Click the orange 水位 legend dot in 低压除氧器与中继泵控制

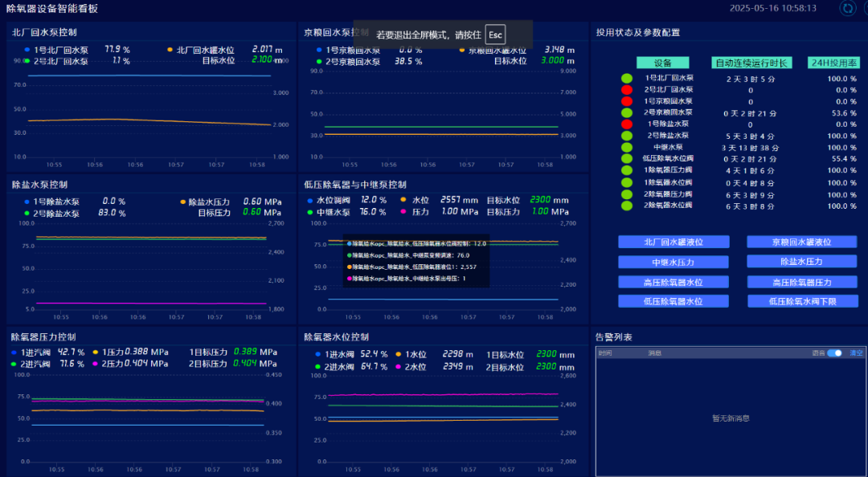click(x=403, y=200)
